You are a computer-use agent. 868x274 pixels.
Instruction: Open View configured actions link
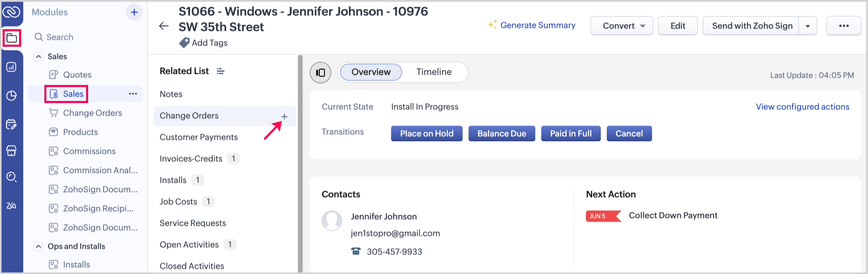coord(802,107)
